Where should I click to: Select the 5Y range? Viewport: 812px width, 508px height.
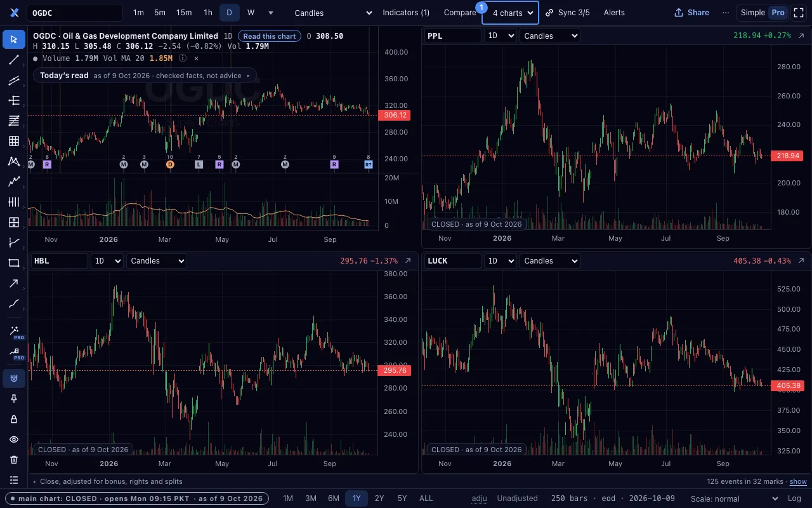tap(402, 498)
